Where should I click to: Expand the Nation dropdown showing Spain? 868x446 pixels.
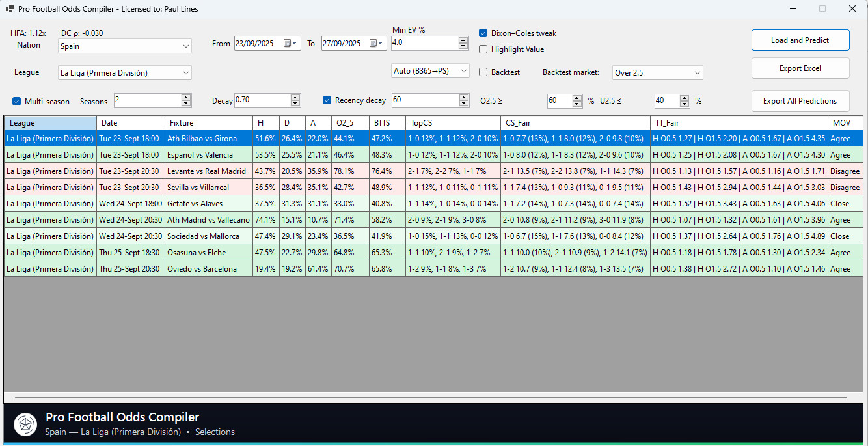185,46
